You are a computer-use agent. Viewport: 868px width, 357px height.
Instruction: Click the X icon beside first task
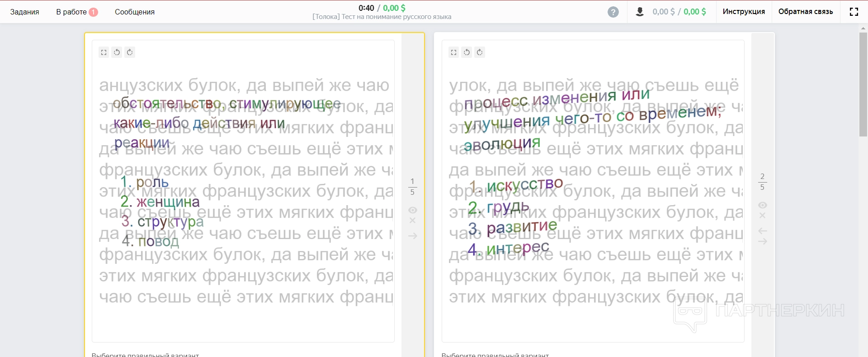click(x=412, y=221)
